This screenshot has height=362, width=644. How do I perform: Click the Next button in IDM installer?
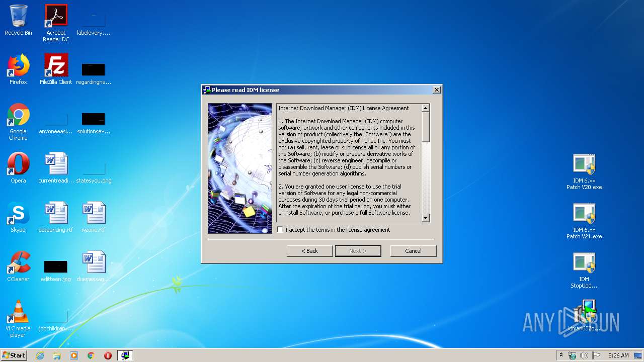point(358,251)
